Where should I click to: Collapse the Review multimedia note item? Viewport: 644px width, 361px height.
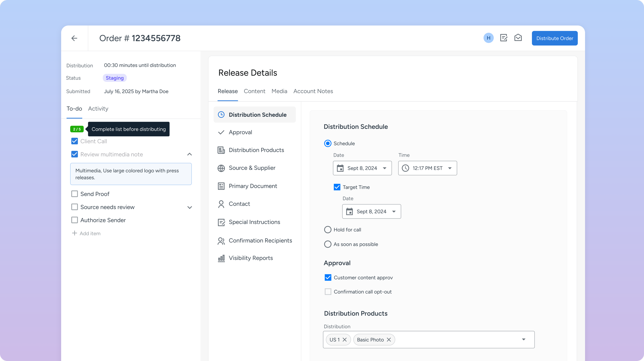pyautogui.click(x=190, y=154)
